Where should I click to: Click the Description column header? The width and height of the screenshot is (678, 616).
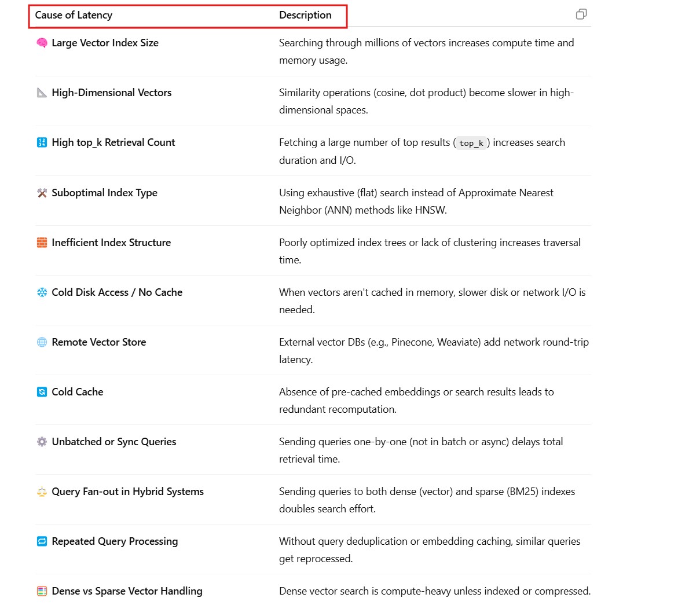point(305,15)
